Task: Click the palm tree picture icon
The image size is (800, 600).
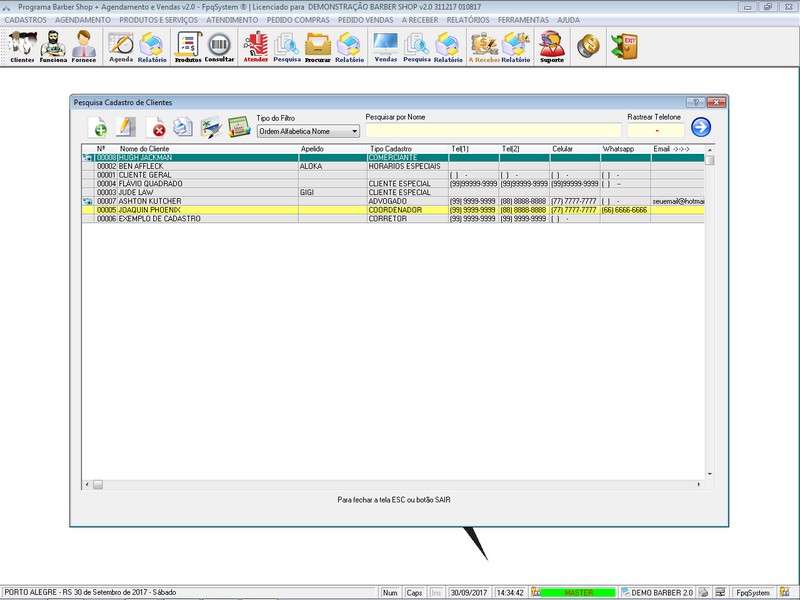Action: pos(211,127)
